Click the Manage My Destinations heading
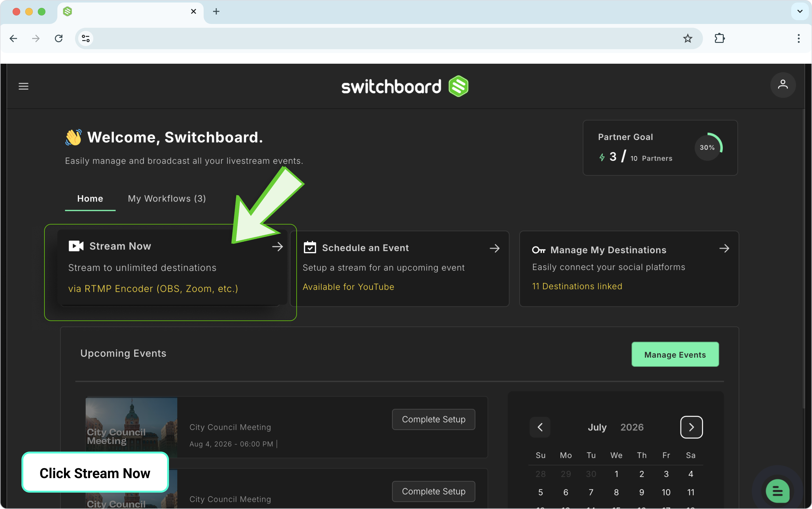 608,250
